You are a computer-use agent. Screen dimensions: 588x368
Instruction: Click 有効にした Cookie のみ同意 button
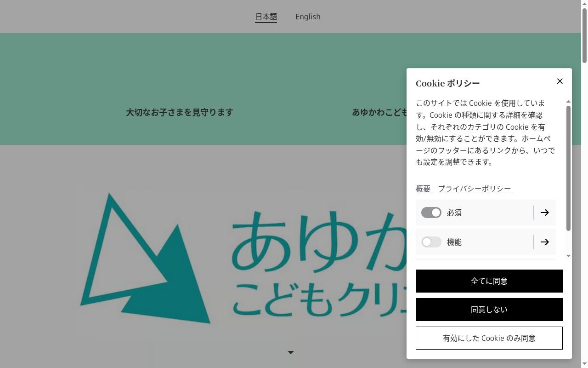489,338
